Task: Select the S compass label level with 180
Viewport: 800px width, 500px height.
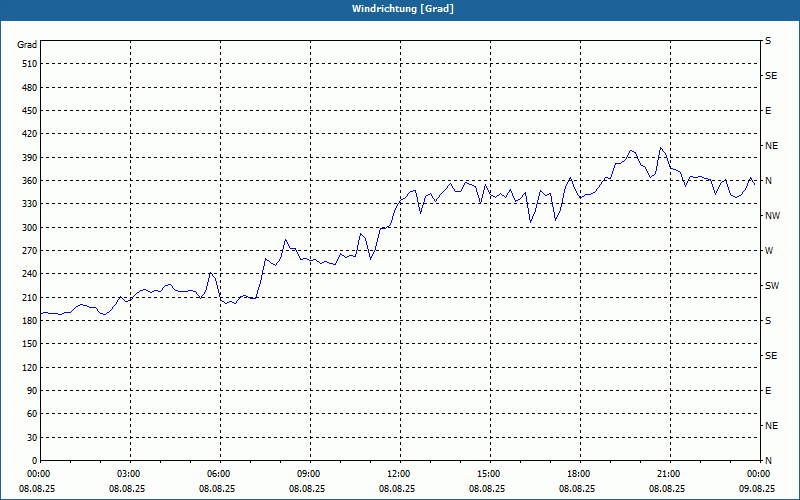Action: pos(768,320)
